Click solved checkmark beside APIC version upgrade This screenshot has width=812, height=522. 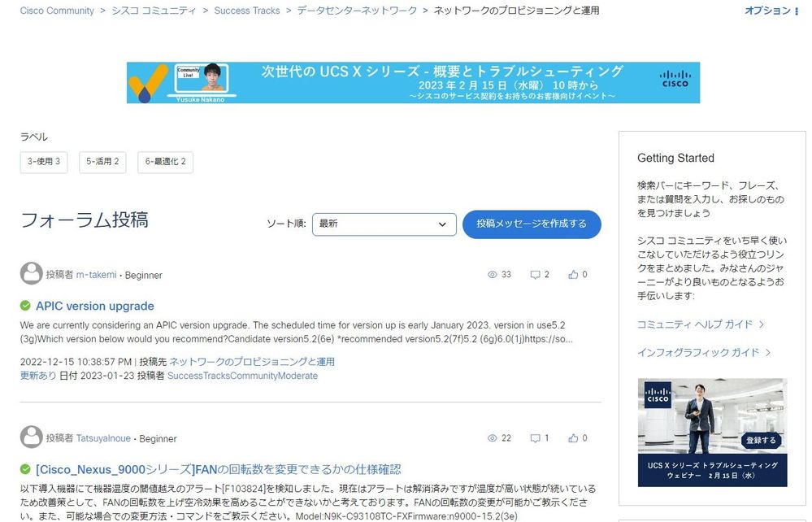(25, 306)
